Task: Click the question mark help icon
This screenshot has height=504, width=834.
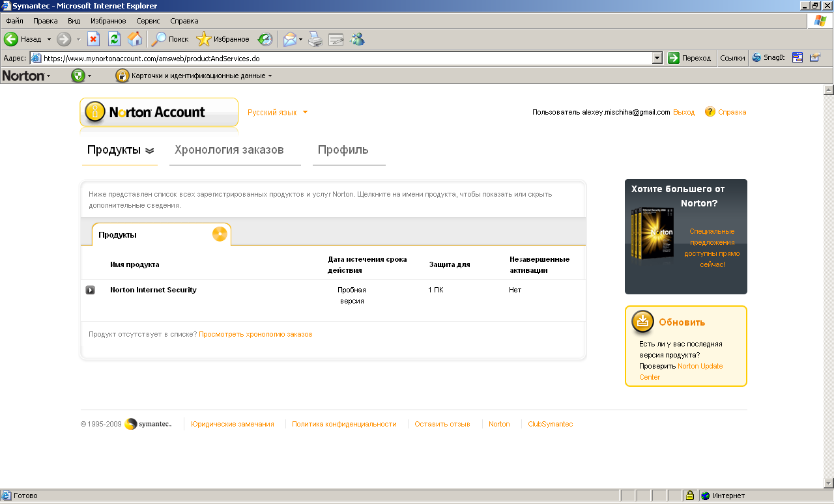Action: (710, 112)
